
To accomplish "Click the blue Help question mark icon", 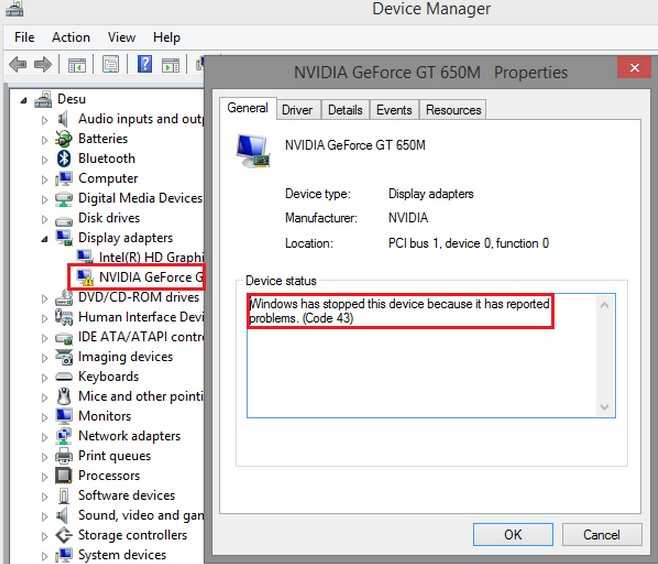I will (145, 64).
